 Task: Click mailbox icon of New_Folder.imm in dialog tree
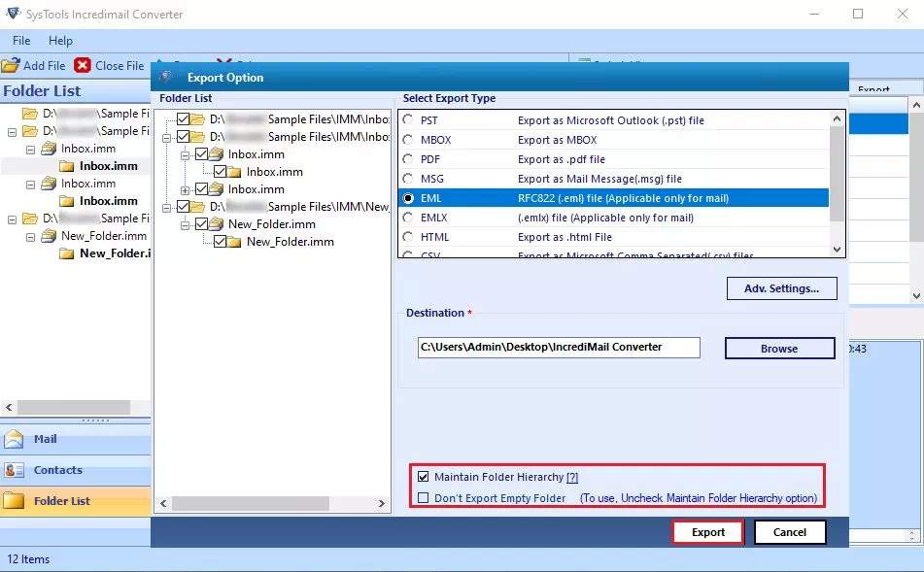click(217, 224)
